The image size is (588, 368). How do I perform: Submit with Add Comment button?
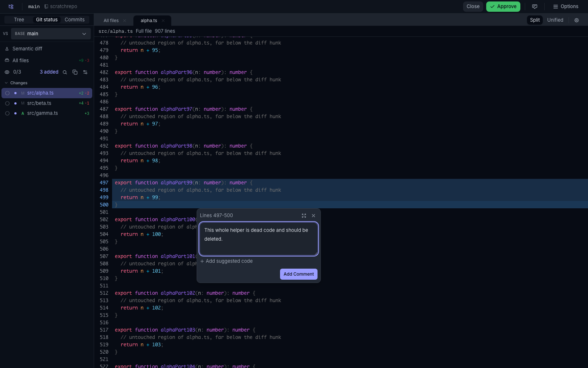tap(298, 274)
